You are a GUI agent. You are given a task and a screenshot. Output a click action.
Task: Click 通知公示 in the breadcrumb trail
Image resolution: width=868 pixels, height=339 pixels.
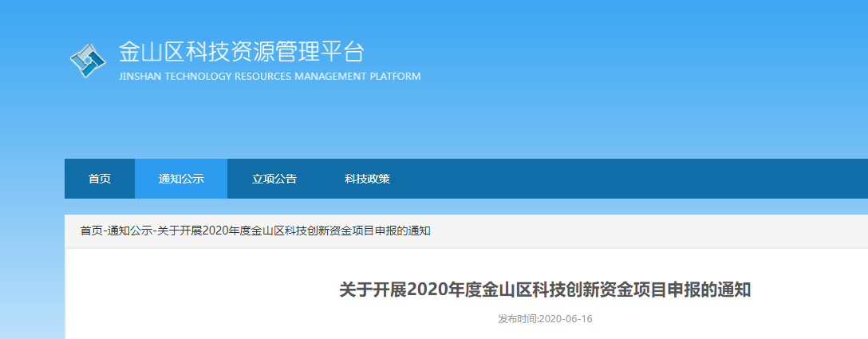[129, 231]
